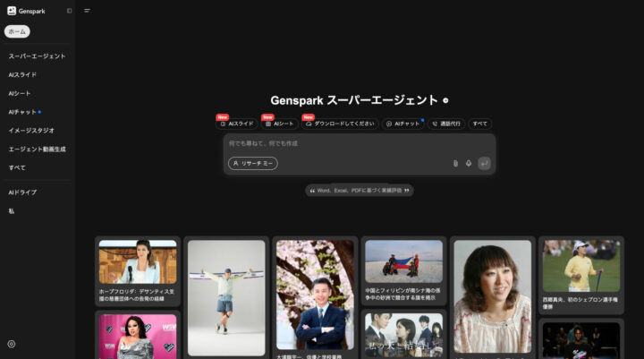Open すべて in the sidebar
Image resolution: width=644 pixels, height=359 pixels.
17,167
